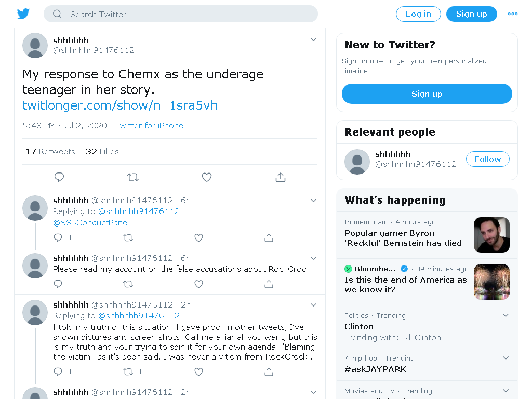This screenshot has width=532, height=399.
Task: Reply to the main Chemx response tweet
Action: pyautogui.click(x=59, y=177)
